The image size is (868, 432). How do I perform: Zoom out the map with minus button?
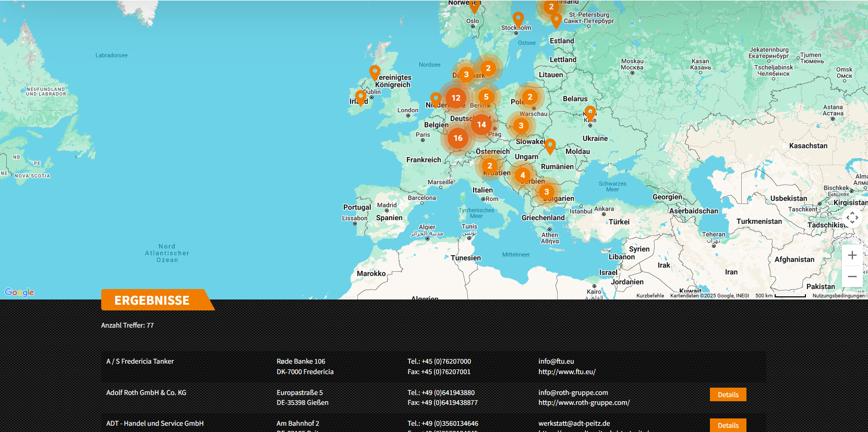(852, 277)
